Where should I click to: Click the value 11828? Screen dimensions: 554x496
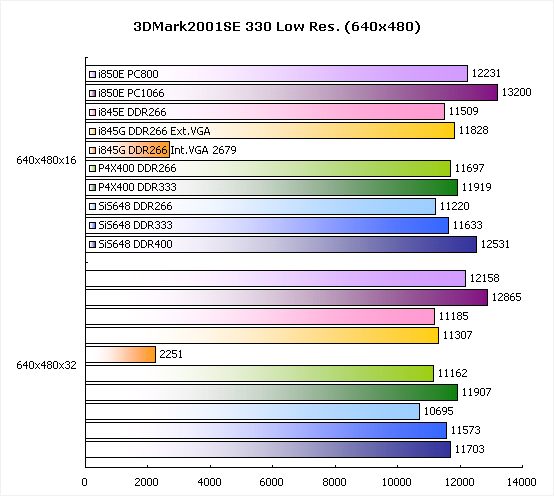(473, 130)
